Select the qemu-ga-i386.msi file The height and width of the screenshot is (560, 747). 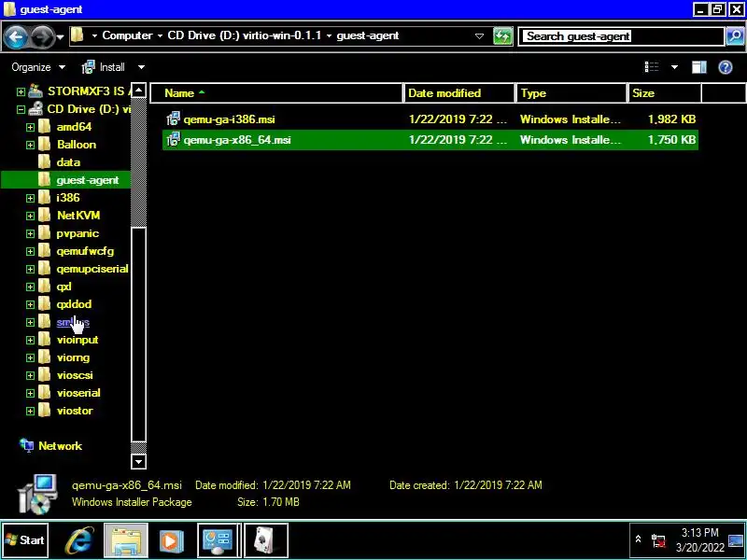pos(430,119)
